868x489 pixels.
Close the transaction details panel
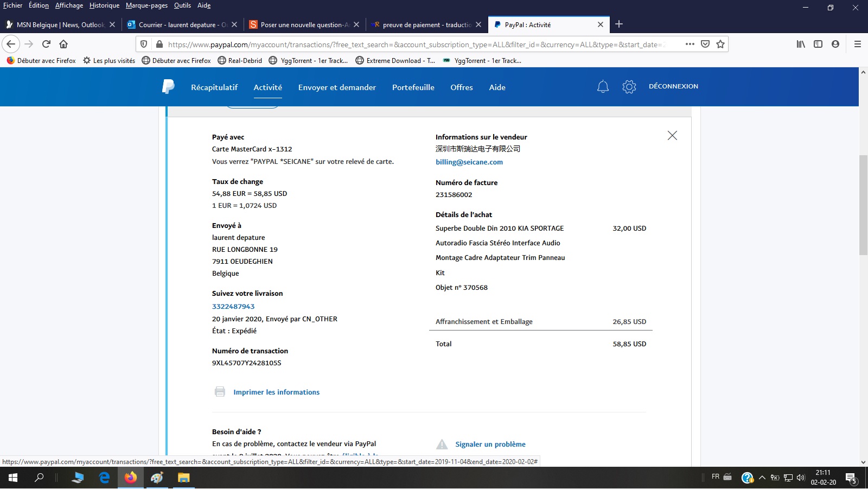672,136
